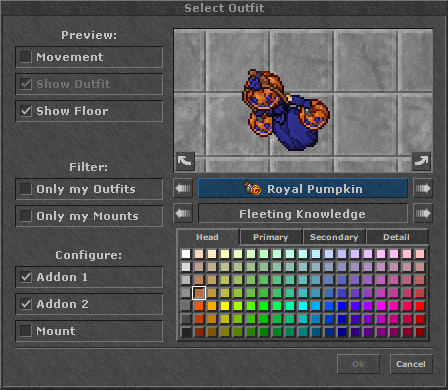Uncheck Addon 1

tap(26, 277)
